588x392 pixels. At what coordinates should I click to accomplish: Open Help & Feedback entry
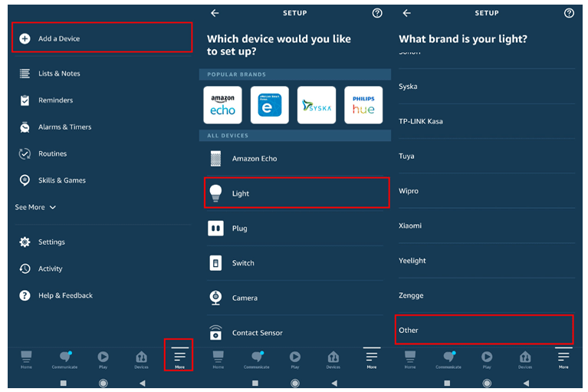[102, 295]
